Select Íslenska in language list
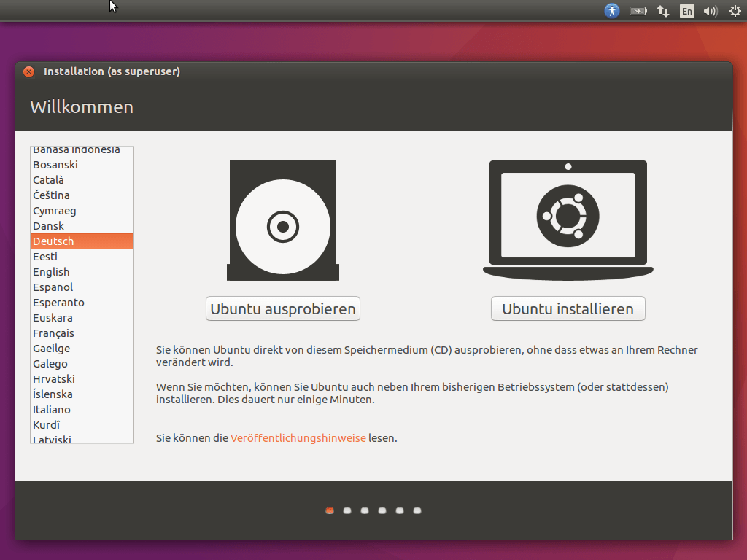The width and height of the screenshot is (747, 560). click(82, 394)
